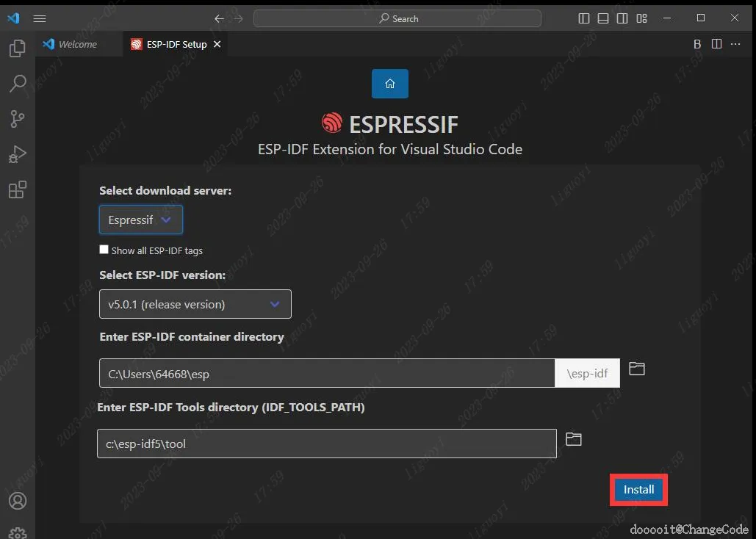
Task: Open the Accounts icon in activity bar
Action: (x=18, y=501)
